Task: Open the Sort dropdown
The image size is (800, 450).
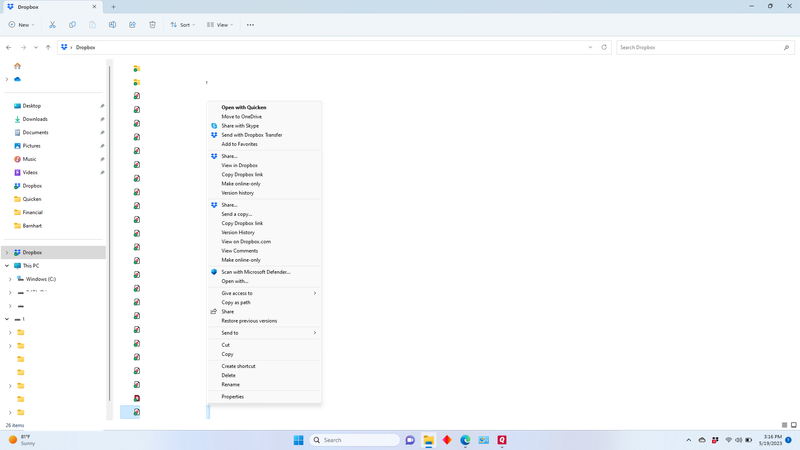Action: [182, 24]
